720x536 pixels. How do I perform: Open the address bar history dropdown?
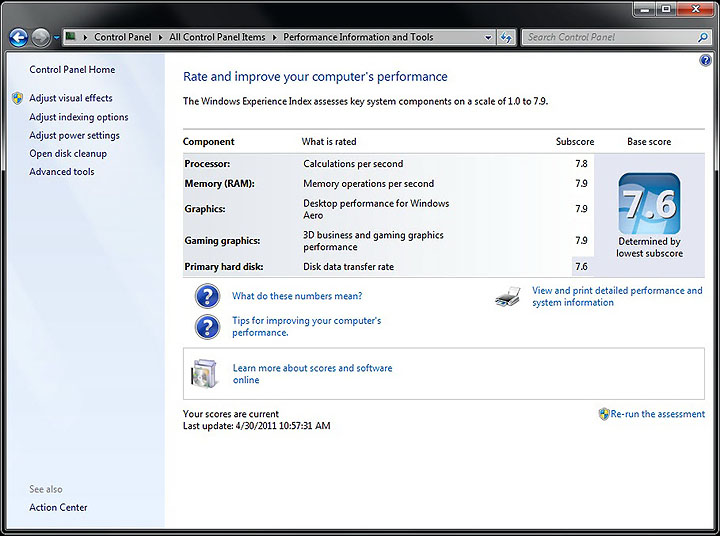[x=488, y=38]
